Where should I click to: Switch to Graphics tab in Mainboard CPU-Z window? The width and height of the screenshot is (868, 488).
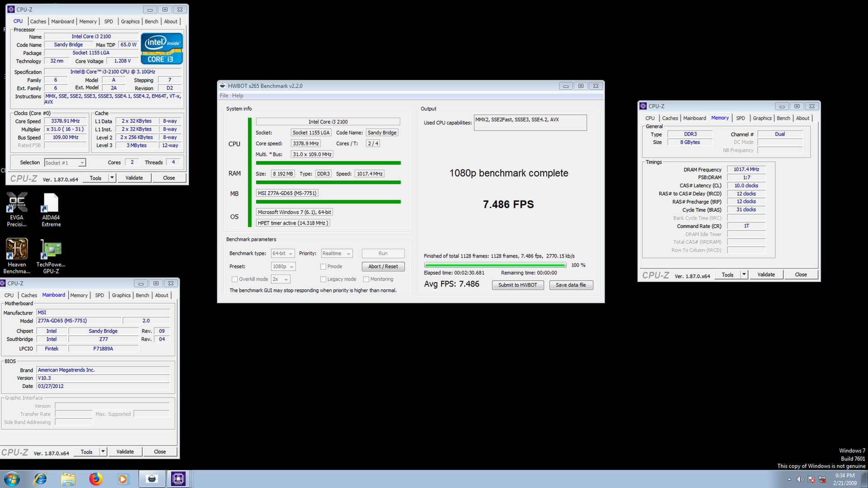tap(121, 296)
